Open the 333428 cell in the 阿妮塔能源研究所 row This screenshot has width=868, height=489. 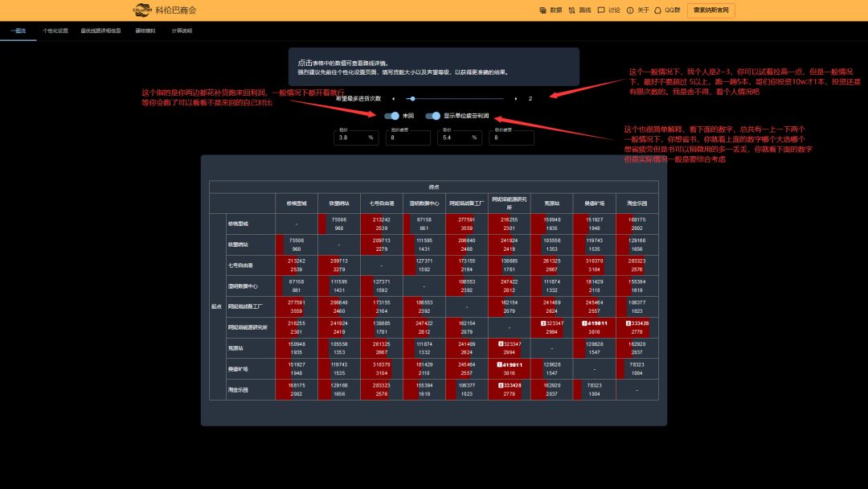click(x=637, y=327)
